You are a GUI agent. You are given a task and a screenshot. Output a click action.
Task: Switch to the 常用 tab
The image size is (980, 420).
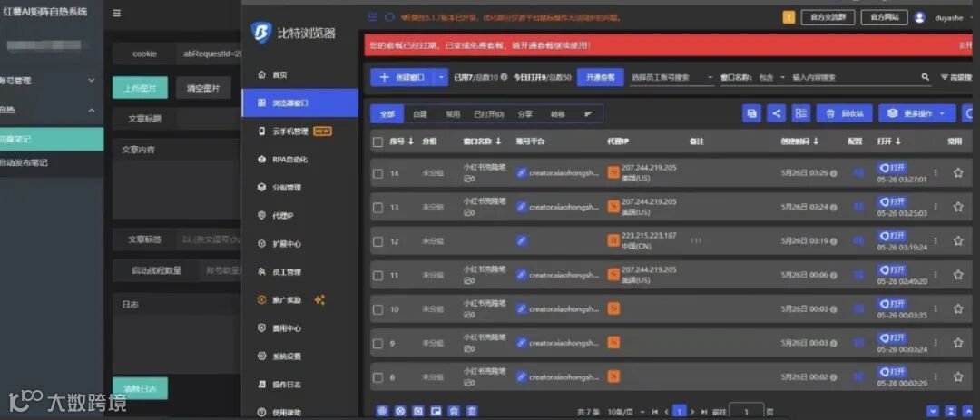tap(453, 113)
